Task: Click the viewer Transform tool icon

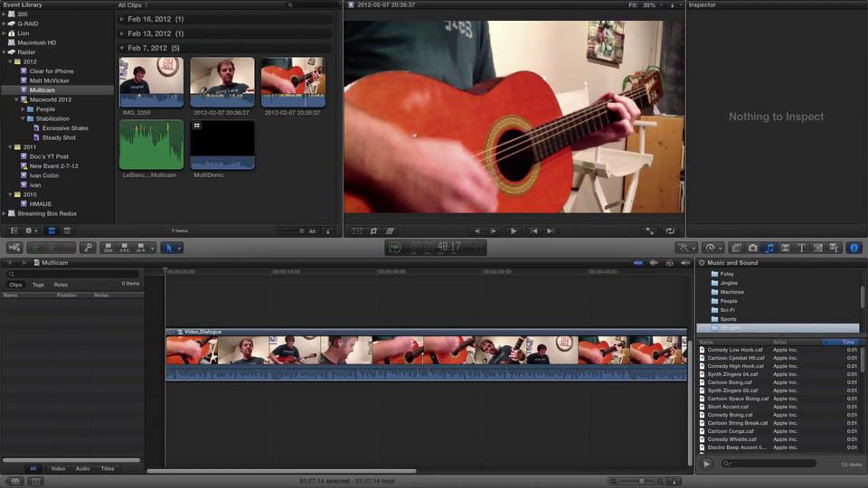Action: pyautogui.click(x=357, y=231)
